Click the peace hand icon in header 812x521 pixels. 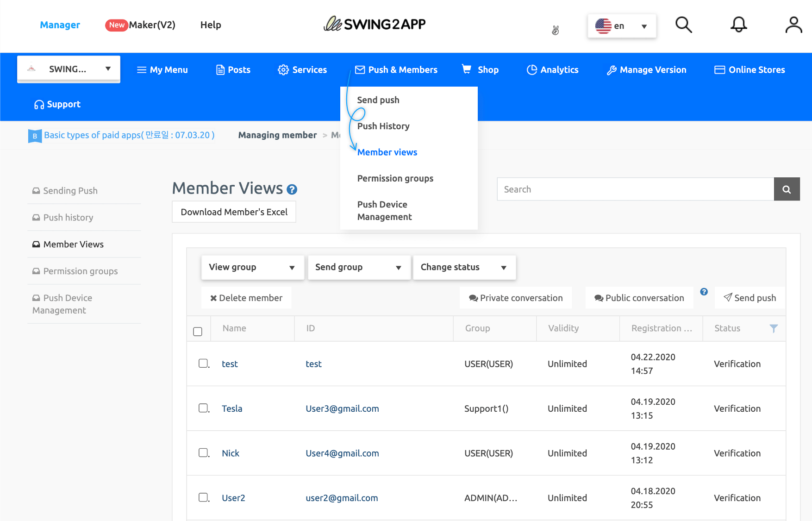pos(556,31)
